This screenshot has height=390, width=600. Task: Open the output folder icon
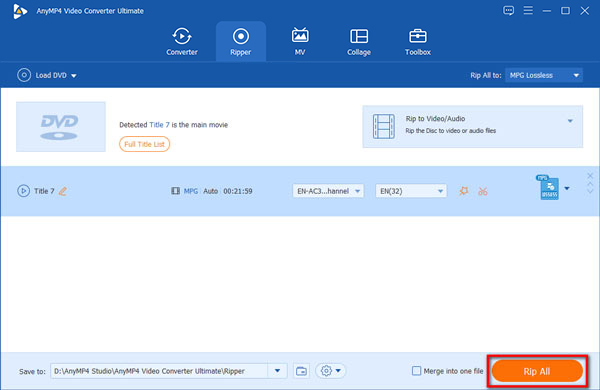coord(301,371)
